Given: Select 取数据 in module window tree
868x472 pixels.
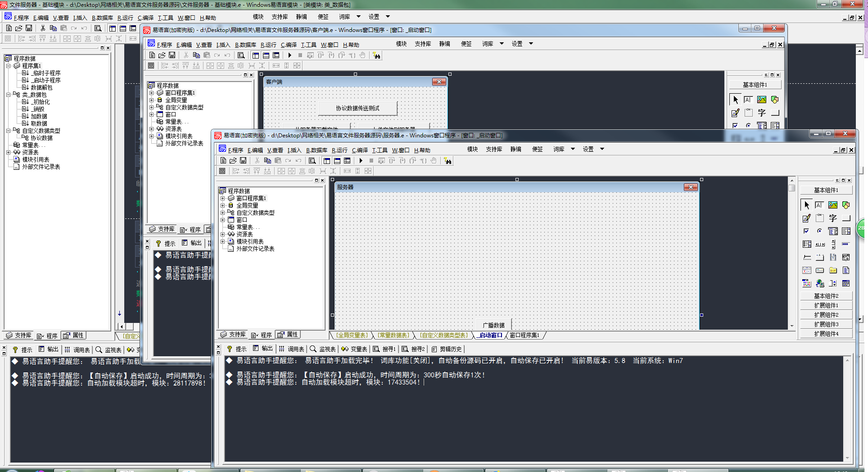Looking at the screenshot, I should pyautogui.click(x=39, y=123).
